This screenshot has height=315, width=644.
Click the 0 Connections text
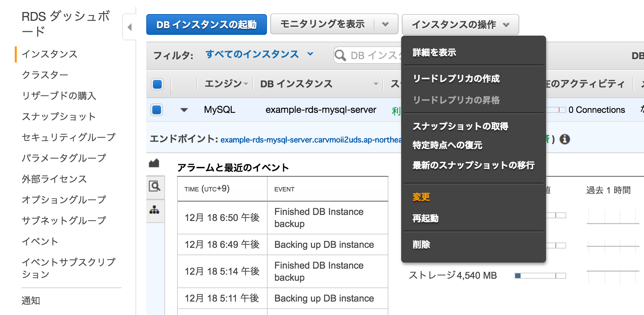[597, 110]
